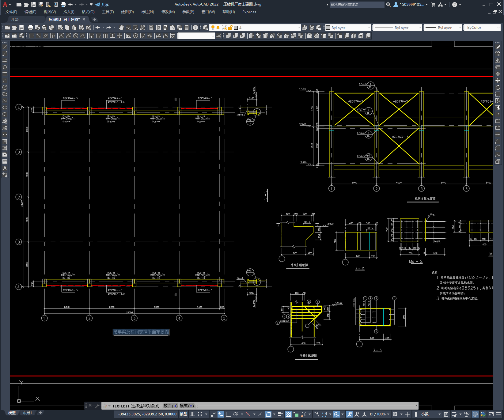Select the Multiline Text (A) tool
The height and width of the screenshot is (420, 504).
(x=5, y=168)
